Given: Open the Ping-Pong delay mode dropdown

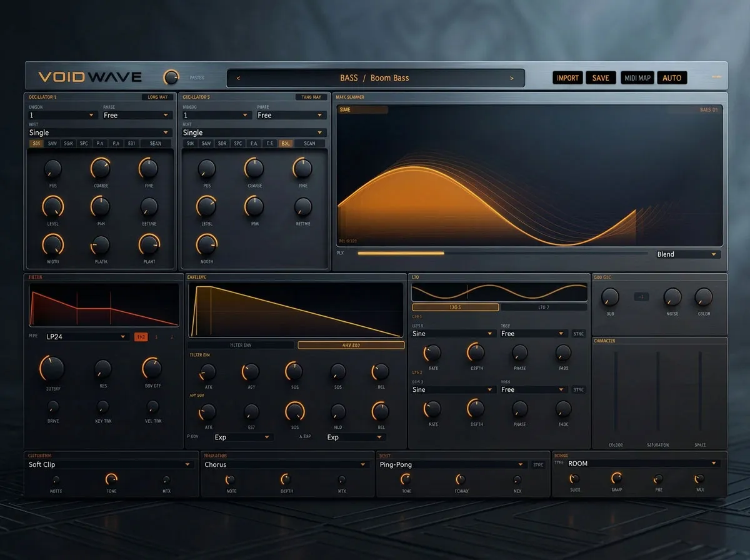Looking at the screenshot, I should point(453,464).
